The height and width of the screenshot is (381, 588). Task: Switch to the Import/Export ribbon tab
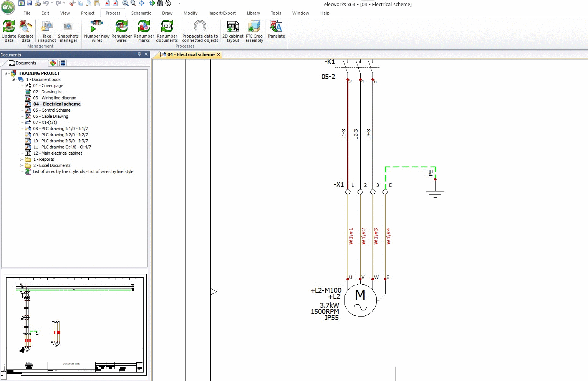click(x=222, y=13)
